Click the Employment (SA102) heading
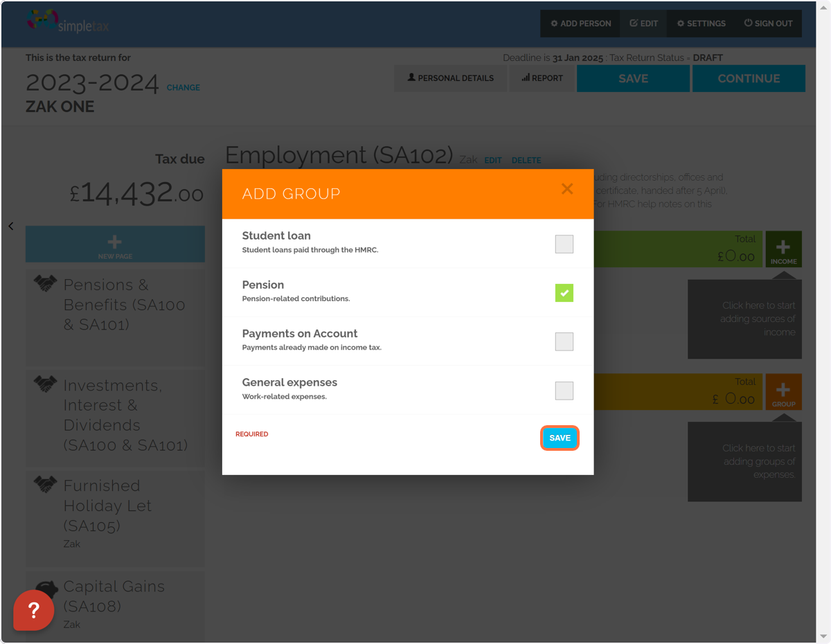831x644 pixels. [x=339, y=155]
